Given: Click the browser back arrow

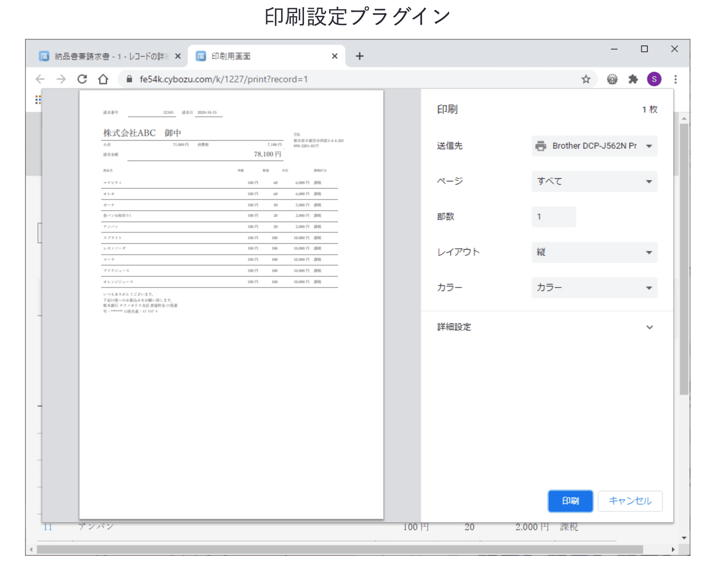Looking at the screenshot, I should 40,79.
